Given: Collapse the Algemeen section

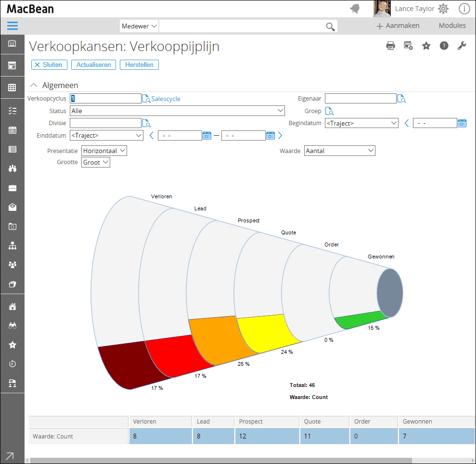Looking at the screenshot, I should pyautogui.click(x=34, y=85).
